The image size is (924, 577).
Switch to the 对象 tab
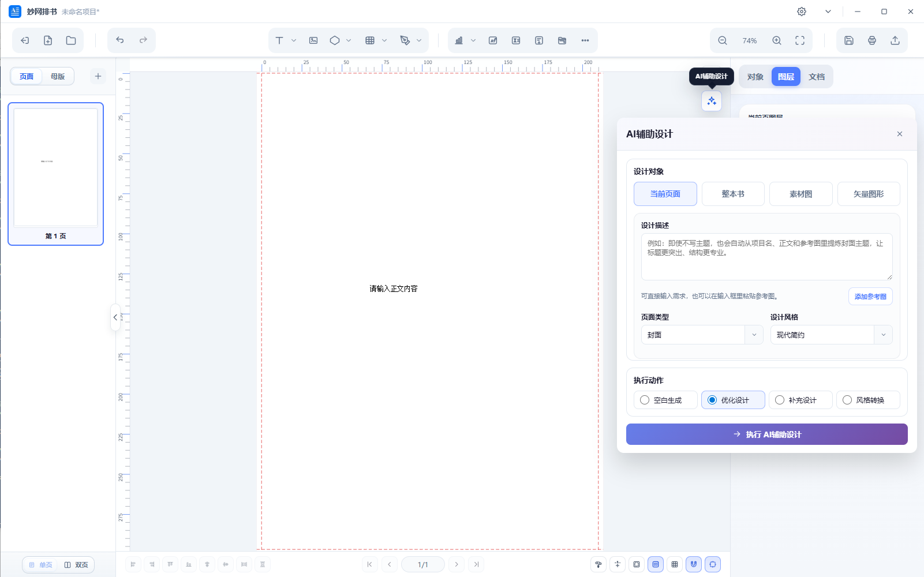(755, 77)
